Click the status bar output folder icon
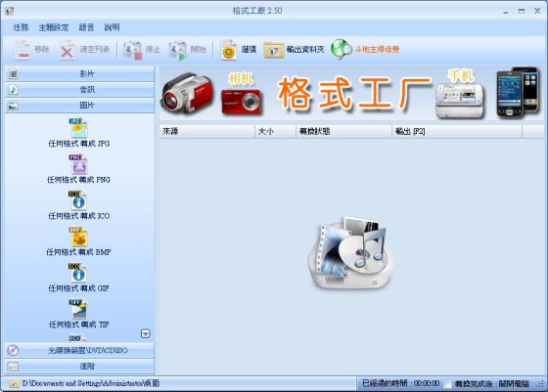548x392 pixels. point(14,383)
